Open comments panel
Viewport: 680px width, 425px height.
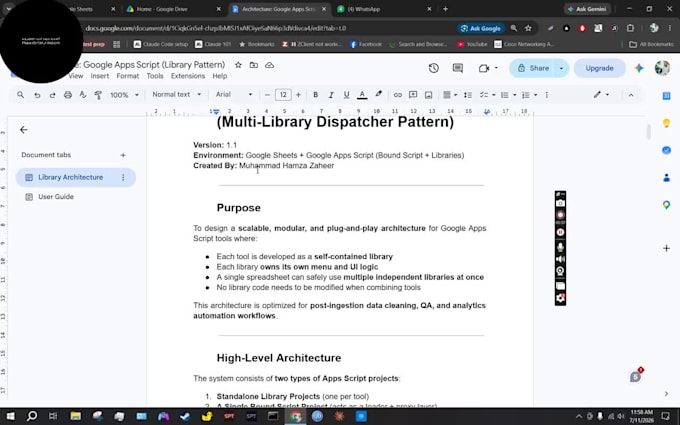[458, 68]
